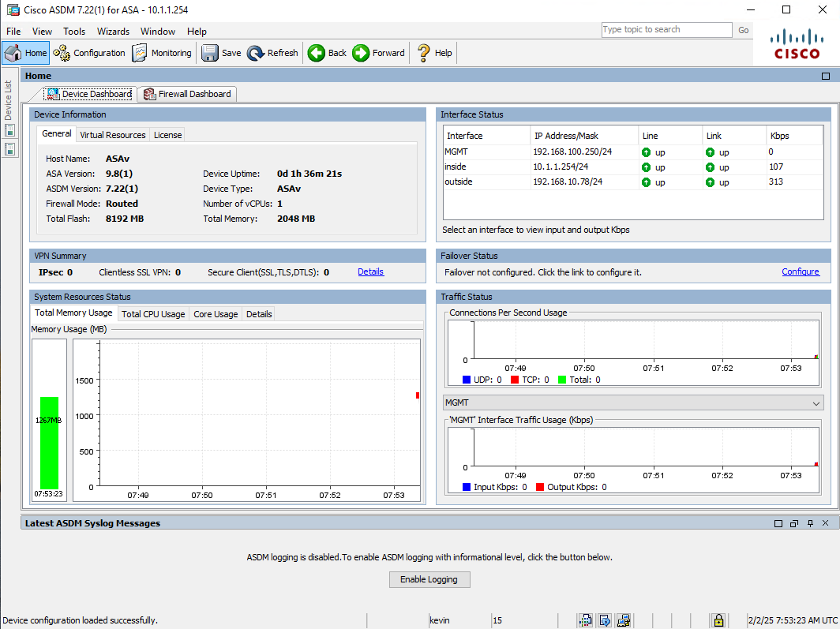Maximize the Home panel with its corner icon
Viewport: 840px width, 629px height.
point(826,76)
